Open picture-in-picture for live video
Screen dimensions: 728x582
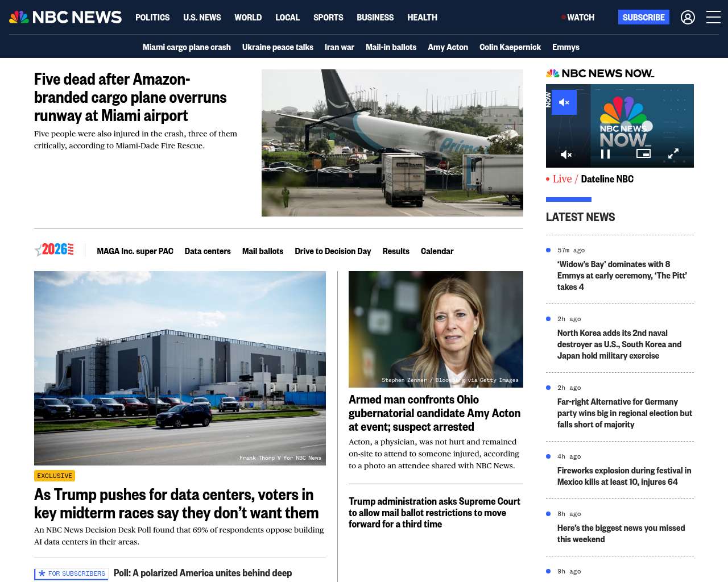pyautogui.click(x=643, y=153)
